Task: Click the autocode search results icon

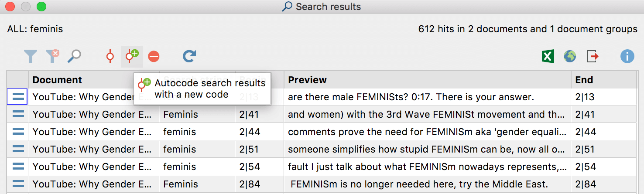Action: (110, 56)
